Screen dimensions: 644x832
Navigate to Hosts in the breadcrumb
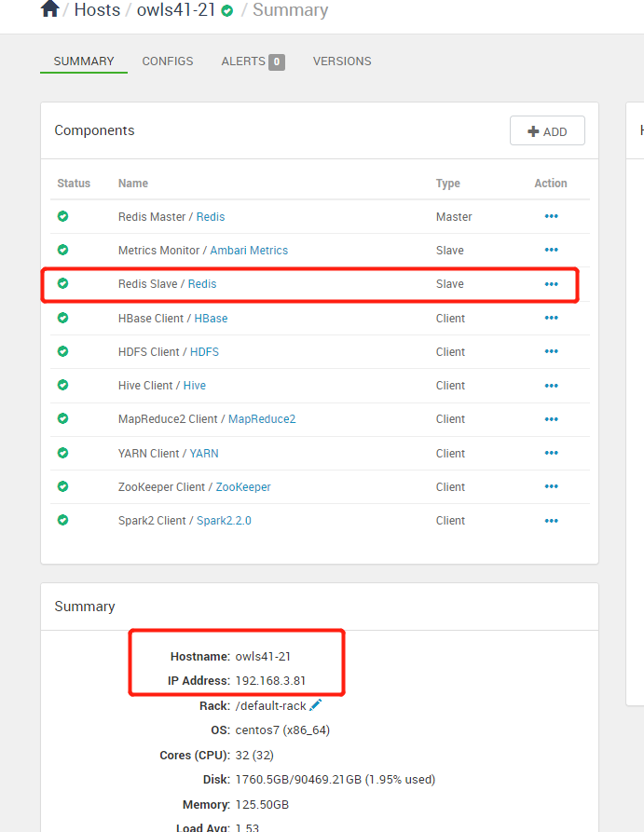[98, 10]
